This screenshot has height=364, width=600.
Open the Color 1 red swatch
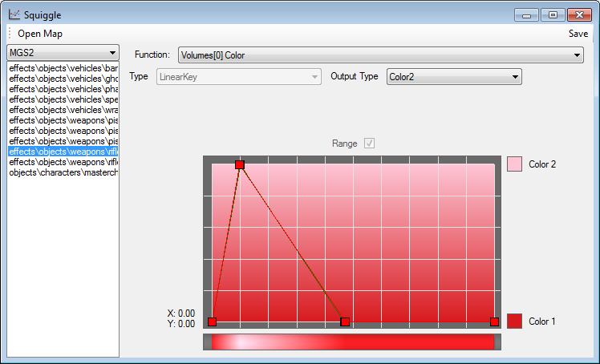[514, 322]
